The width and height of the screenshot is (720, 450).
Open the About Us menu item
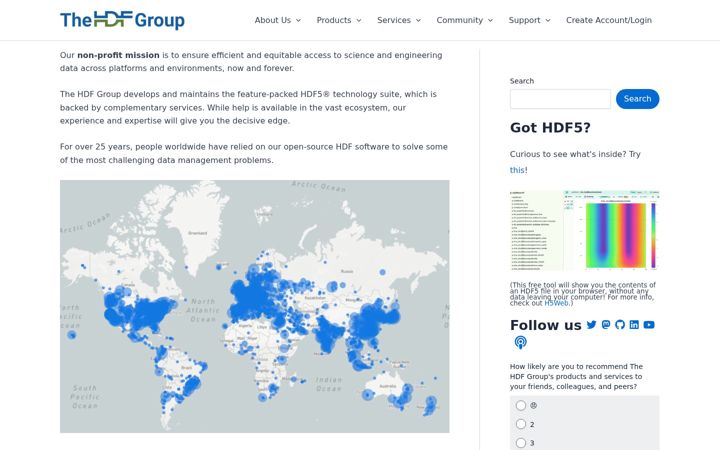[273, 20]
